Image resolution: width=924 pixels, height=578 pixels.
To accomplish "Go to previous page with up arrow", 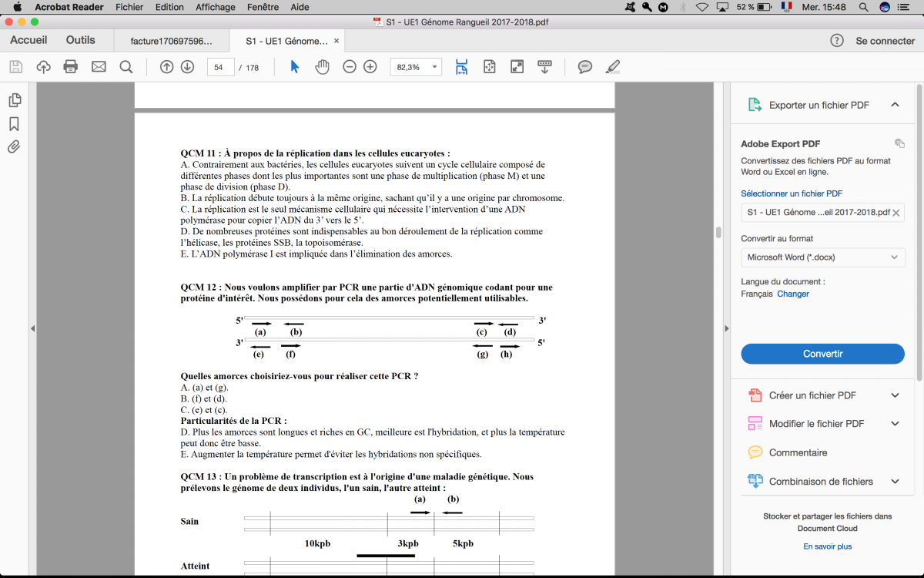I will [166, 67].
